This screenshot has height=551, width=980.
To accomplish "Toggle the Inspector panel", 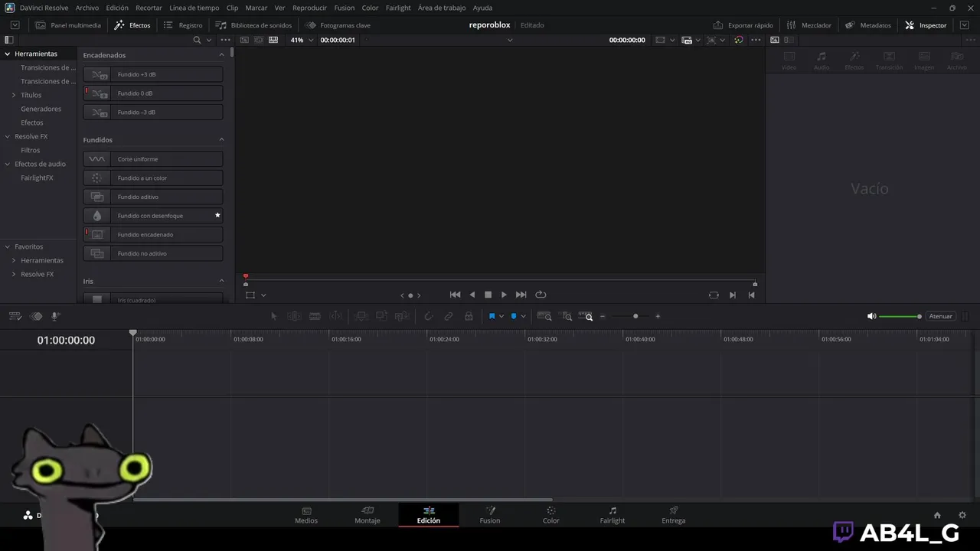I will pyautogui.click(x=926, y=25).
